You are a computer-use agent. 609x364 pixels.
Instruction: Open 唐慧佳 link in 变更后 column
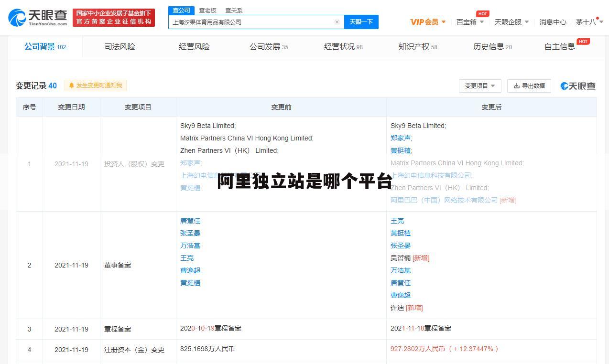(401, 283)
